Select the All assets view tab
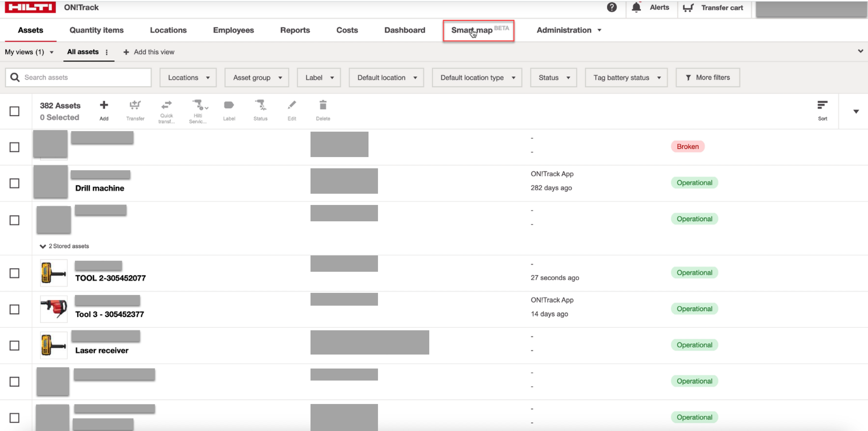 (x=82, y=52)
